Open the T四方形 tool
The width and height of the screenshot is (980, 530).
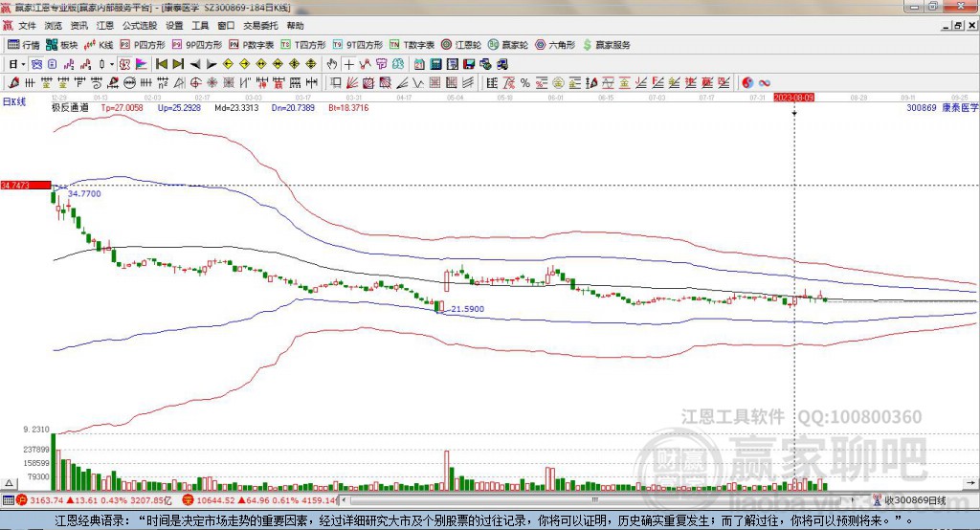[x=303, y=45]
